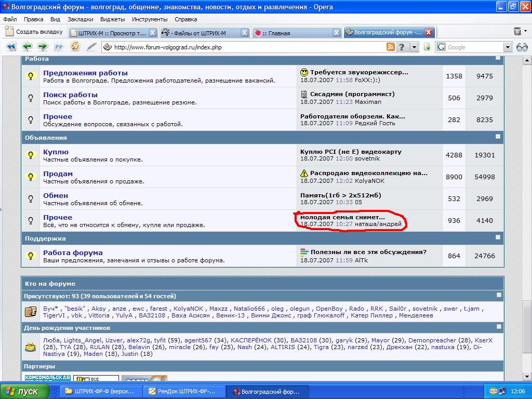Viewport: 532px width, 399px height.
Task: Open the Закладки menu
Action: point(81,19)
